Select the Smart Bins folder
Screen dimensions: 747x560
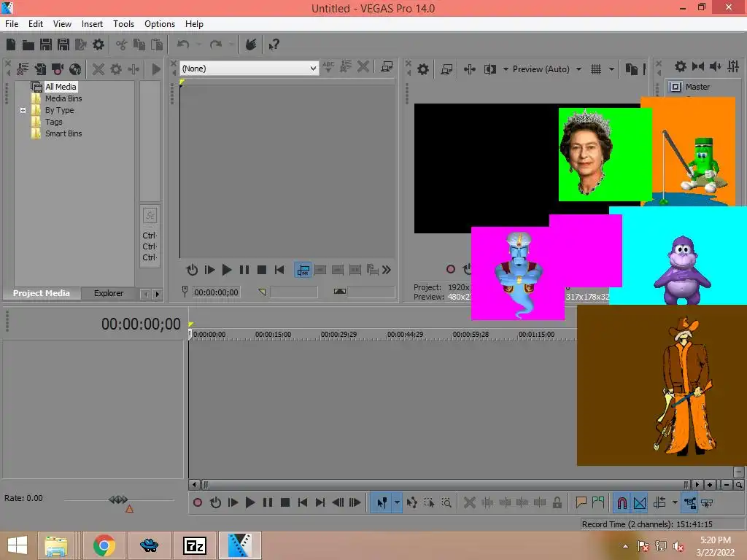[63, 134]
